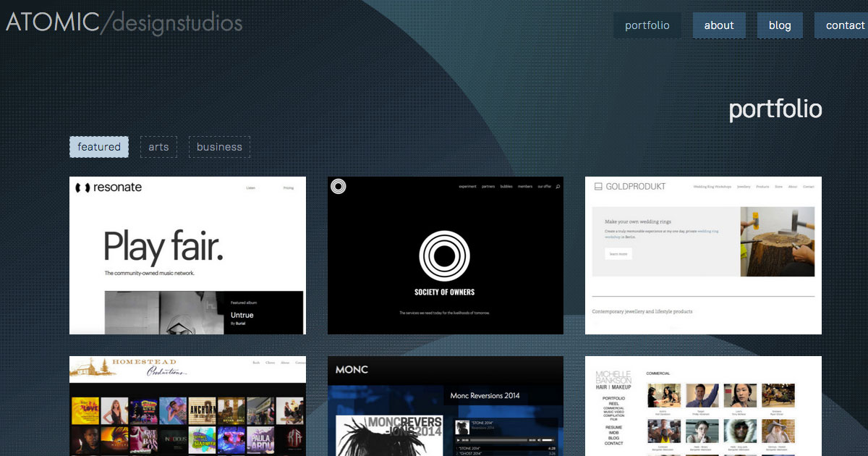This screenshot has width=868, height=456.
Task: Open search via the magnifier in Society of Owners nav
Action: (x=557, y=186)
